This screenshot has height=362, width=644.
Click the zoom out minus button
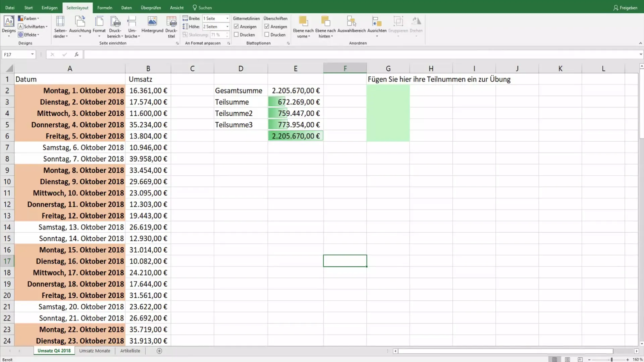pos(589,360)
